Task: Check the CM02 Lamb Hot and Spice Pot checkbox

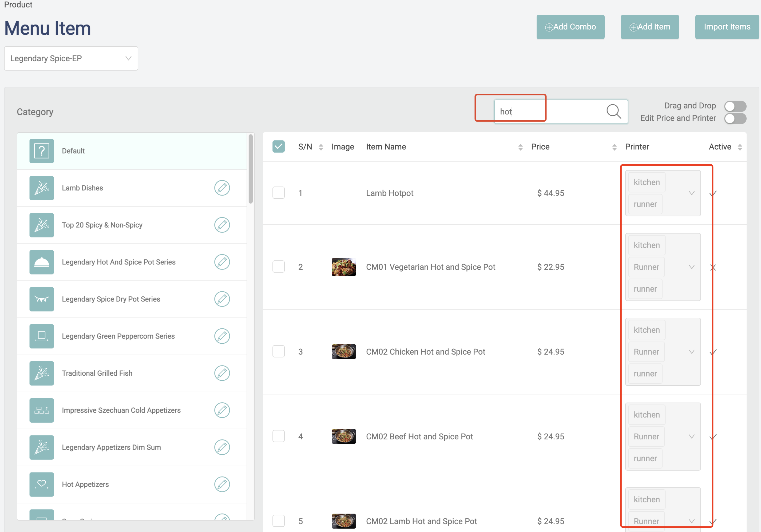Action: point(278,521)
